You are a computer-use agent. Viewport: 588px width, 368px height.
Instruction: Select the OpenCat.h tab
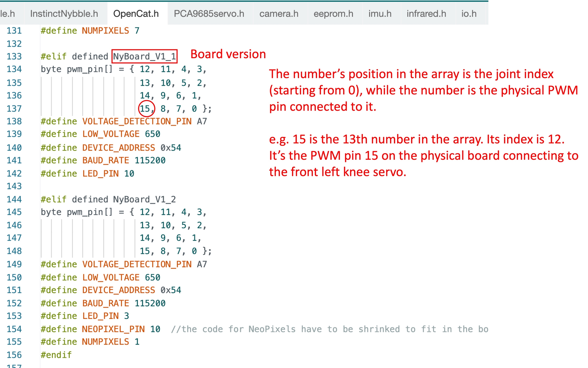click(x=136, y=14)
